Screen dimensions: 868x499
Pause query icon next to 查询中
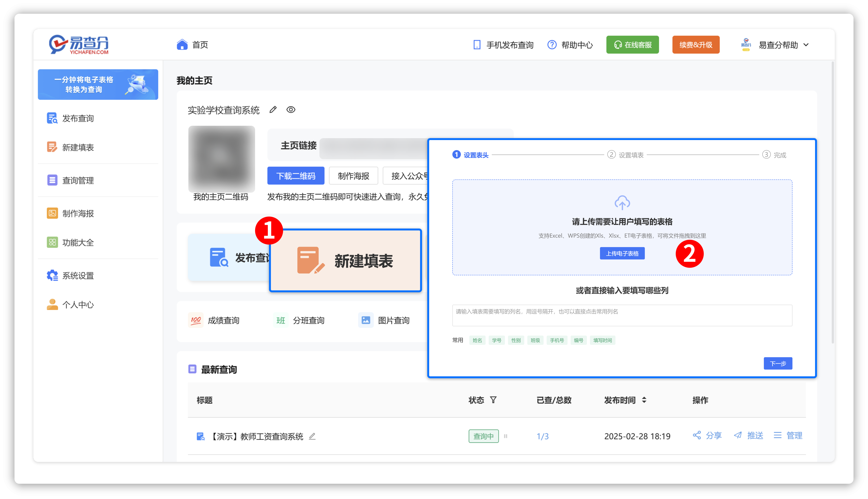tap(506, 436)
